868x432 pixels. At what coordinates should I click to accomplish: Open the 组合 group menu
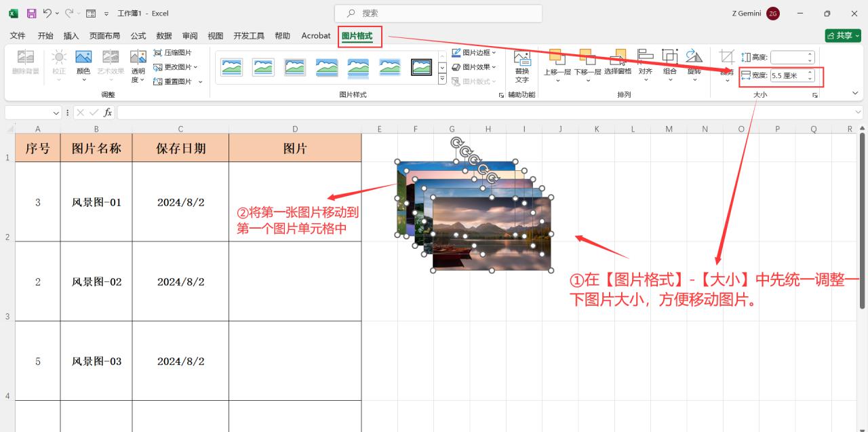(670, 66)
